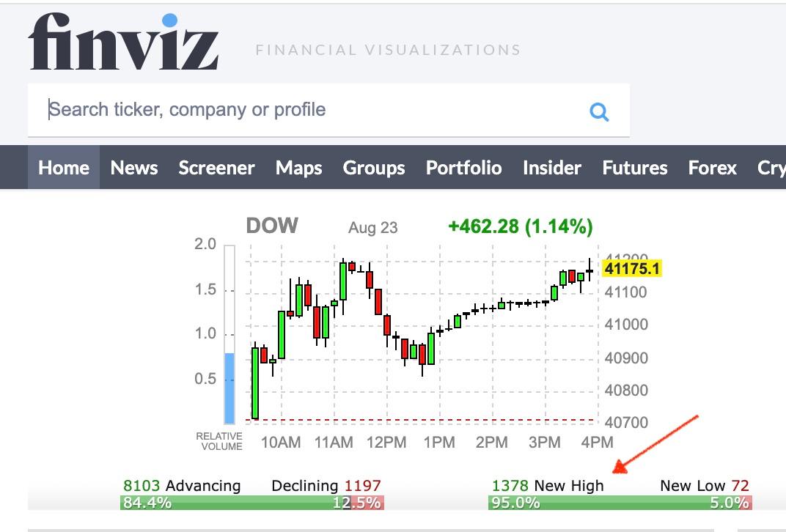Click the blue relative volume bar
The image size is (786, 532).
pos(229,388)
